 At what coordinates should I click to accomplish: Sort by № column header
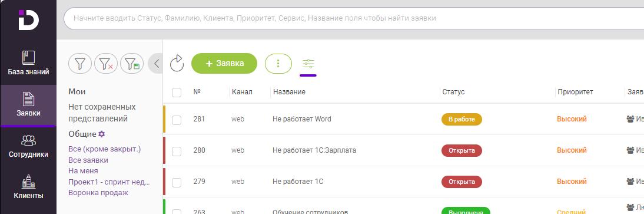[x=197, y=92]
